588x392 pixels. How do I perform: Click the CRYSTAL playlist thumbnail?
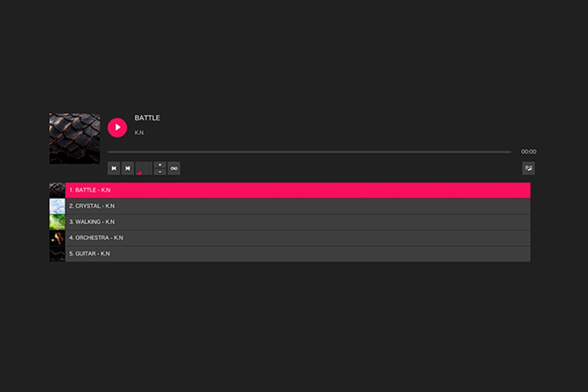coord(57,206)
